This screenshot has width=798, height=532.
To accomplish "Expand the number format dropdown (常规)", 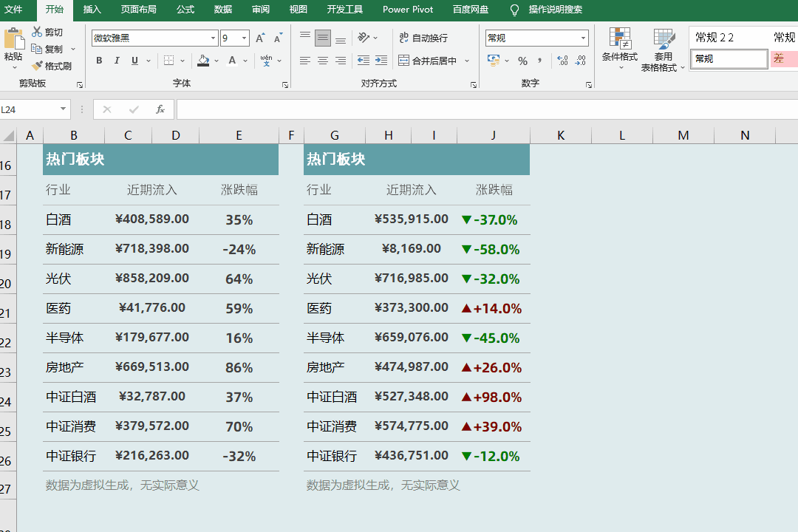I will [583, 38].
